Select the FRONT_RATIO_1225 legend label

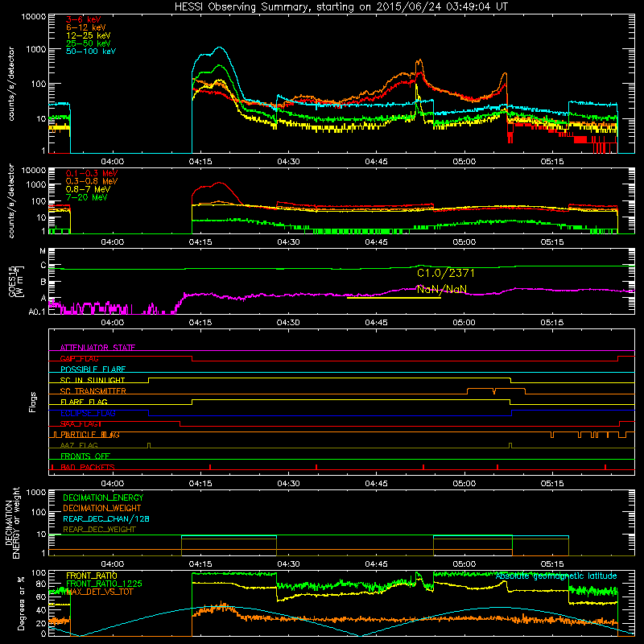[x=104, y=584]
